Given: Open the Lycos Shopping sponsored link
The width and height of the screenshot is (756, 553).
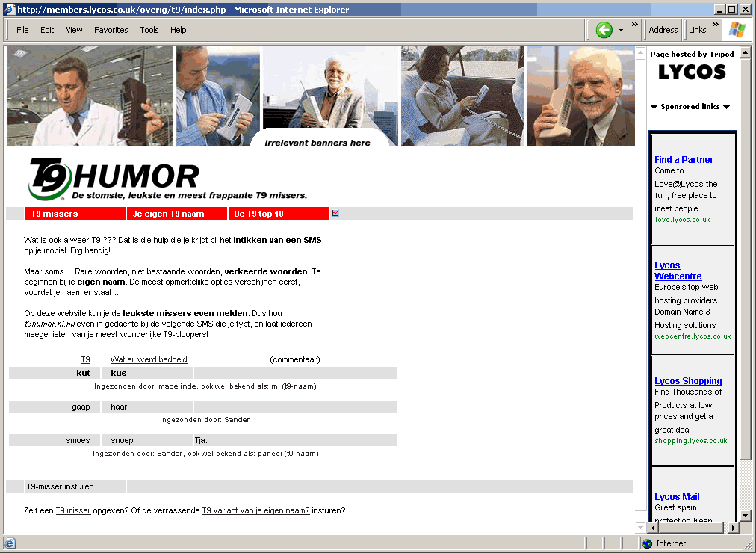Looking at the screenshot, I should click(688, 381).
